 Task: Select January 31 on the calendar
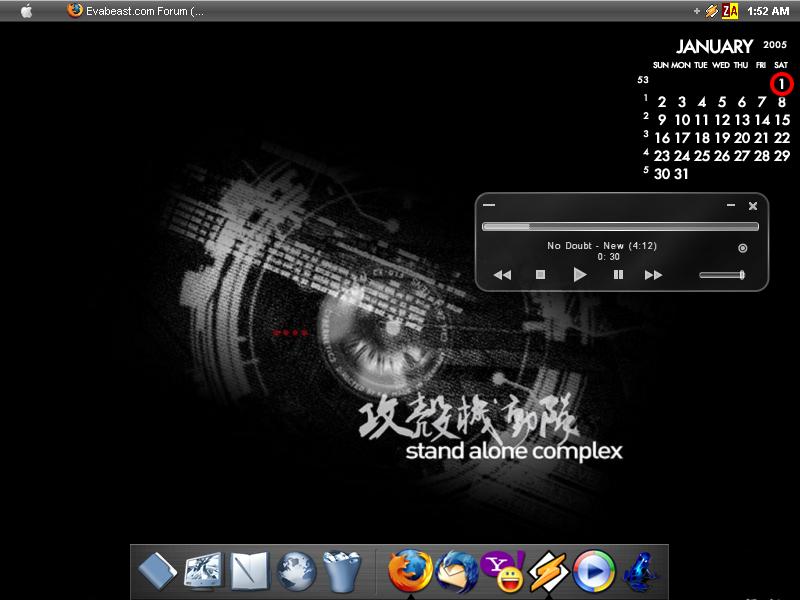pyautogui.click(x=682, y=174)
